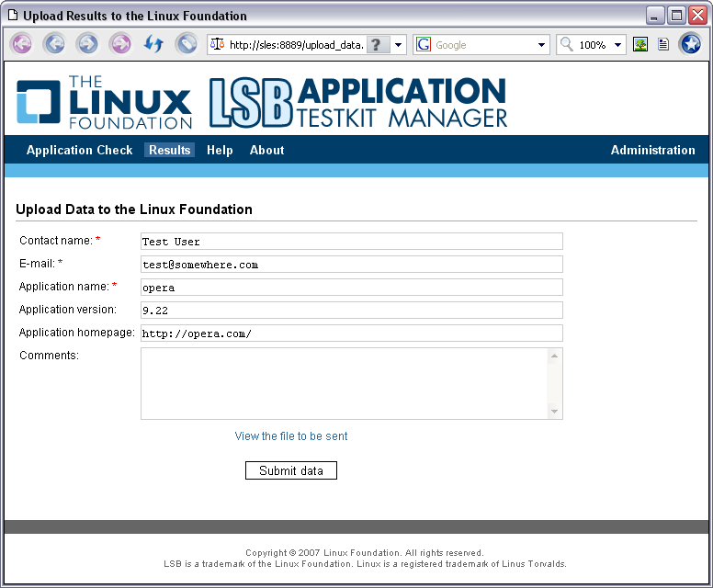The height and width of the screenshot is (588, 713).
Task: Click the page document icon in the toolbar
Action: tap(663, 45)
